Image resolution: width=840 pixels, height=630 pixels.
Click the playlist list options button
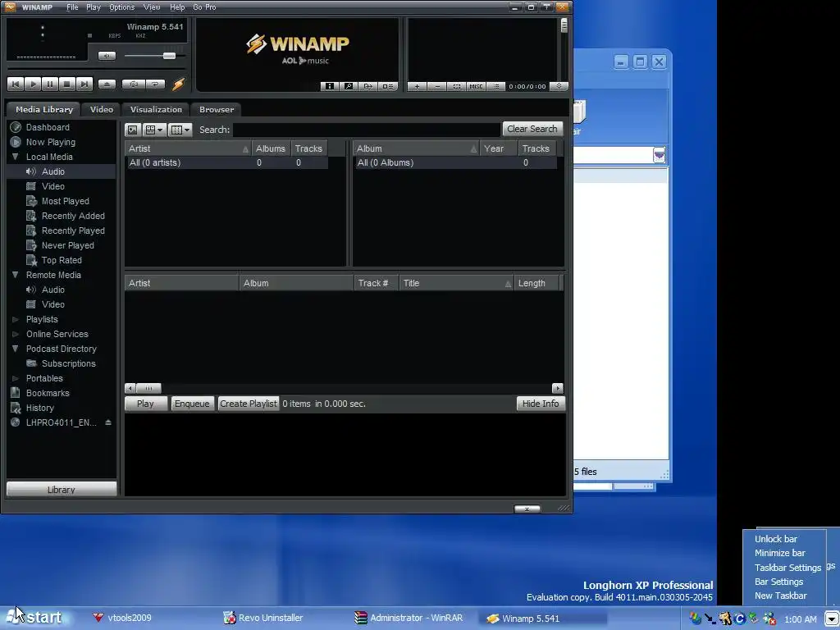pyautogui.click(x=496, y=86)
